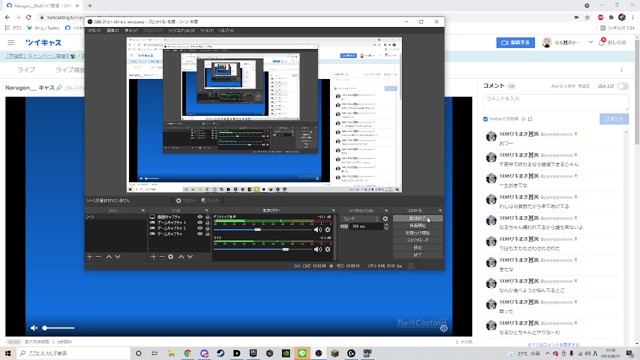The height and width of the screenshot is (360, 640).
Task: Switch to the Live tab on TwitCasting
Action: pyautogui.click(x=26, y=70)
